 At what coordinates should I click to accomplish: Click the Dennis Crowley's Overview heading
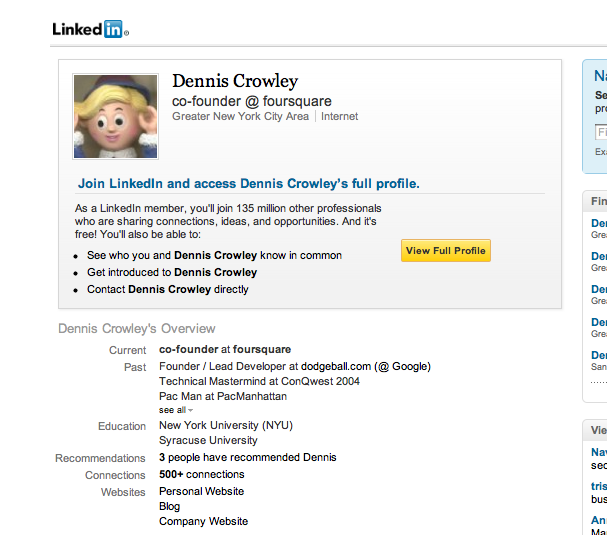click(137, 329)
